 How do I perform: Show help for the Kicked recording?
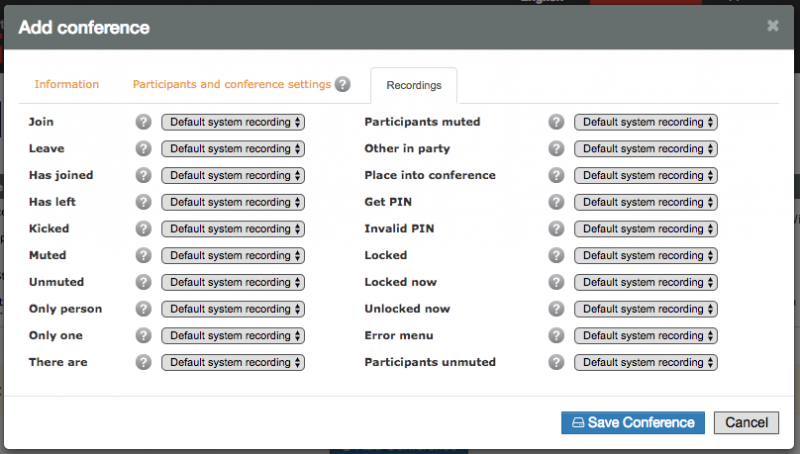click(143, 229)
